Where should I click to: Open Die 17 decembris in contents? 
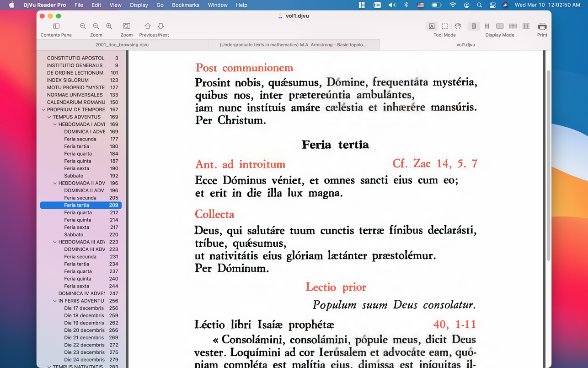84,308
